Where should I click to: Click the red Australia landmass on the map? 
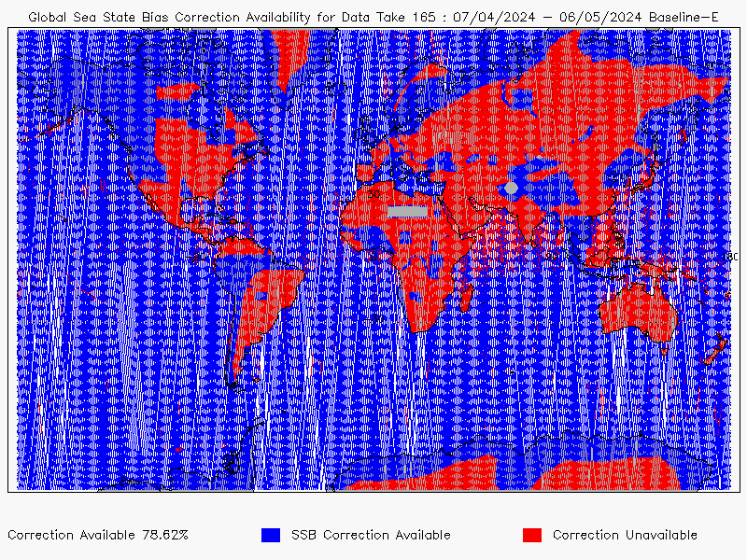pyautogui.click(x=639, y=312)
